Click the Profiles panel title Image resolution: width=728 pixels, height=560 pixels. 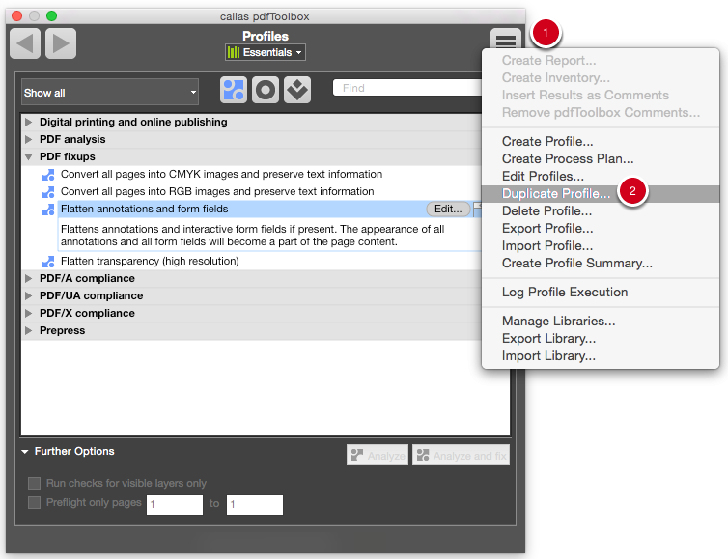pos(266,37)
